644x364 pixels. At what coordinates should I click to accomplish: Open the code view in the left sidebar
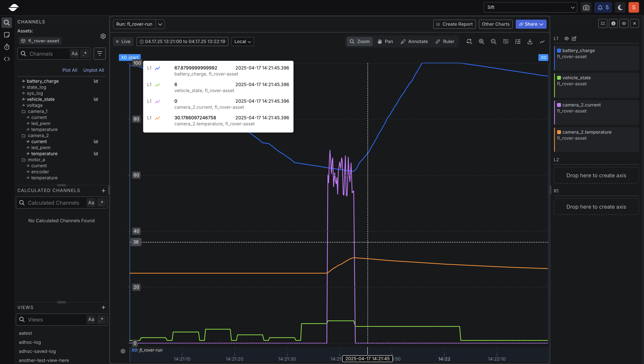pos(7,59)
